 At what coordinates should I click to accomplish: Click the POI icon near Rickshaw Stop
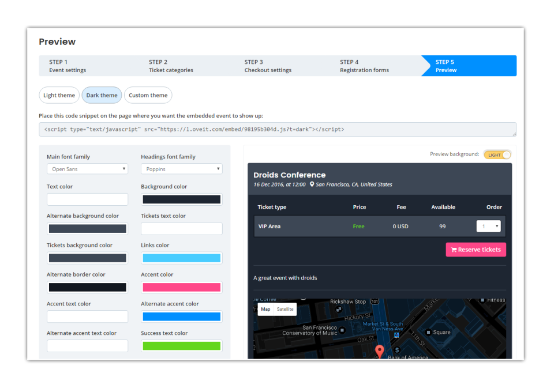pos(338,308)
